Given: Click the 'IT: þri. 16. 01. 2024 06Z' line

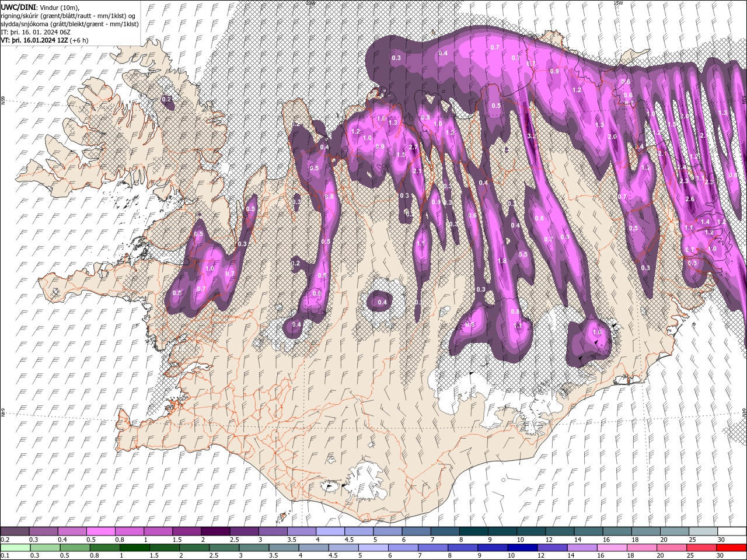Looking at the screenshot, I should (36, 32).
